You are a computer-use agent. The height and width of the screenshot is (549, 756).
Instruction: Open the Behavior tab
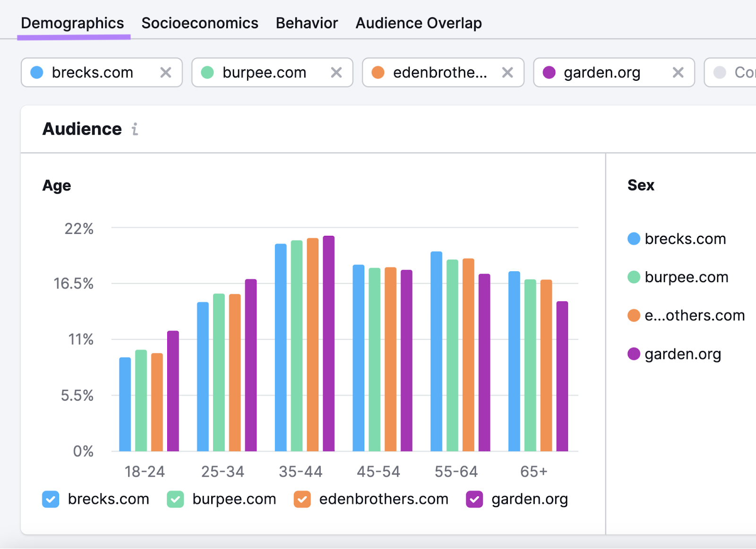click(x=307, y=23)
